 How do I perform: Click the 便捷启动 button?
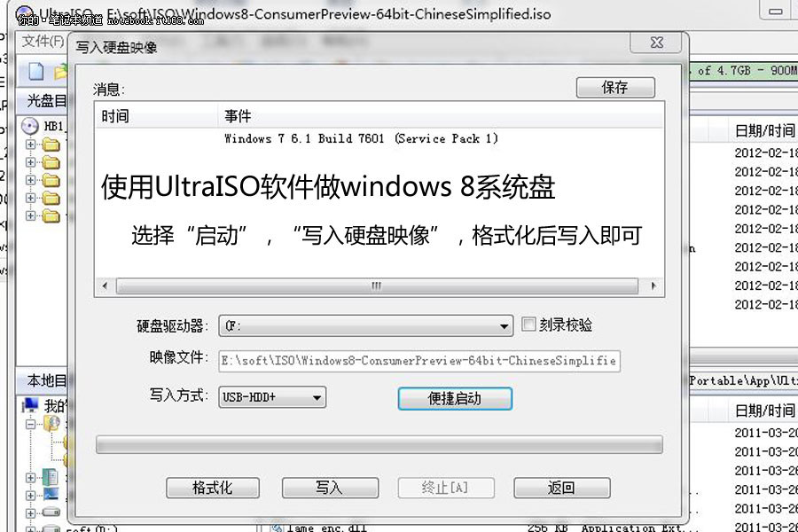pyautogui.click(x=455, y=398)
